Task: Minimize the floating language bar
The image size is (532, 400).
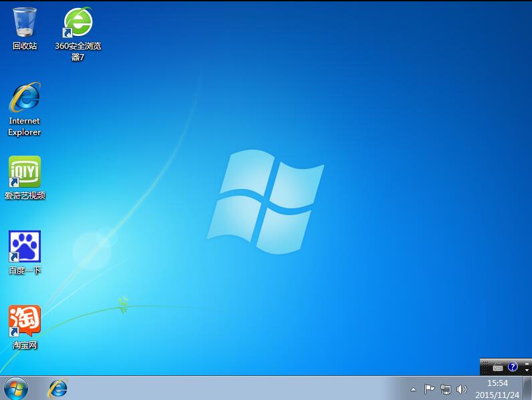Action: point(527,363)
